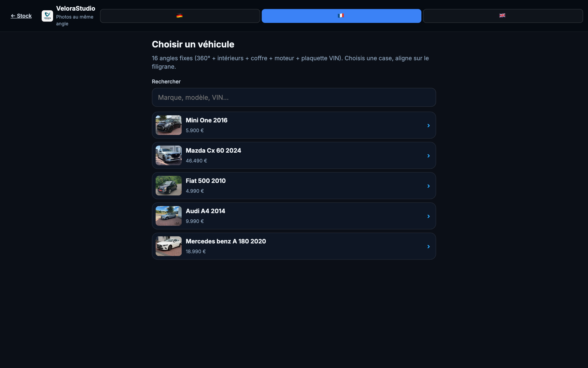Viewport: 588px width, 368px height.
Task: Click the 9.990 € price
Action: click(195, 221)
